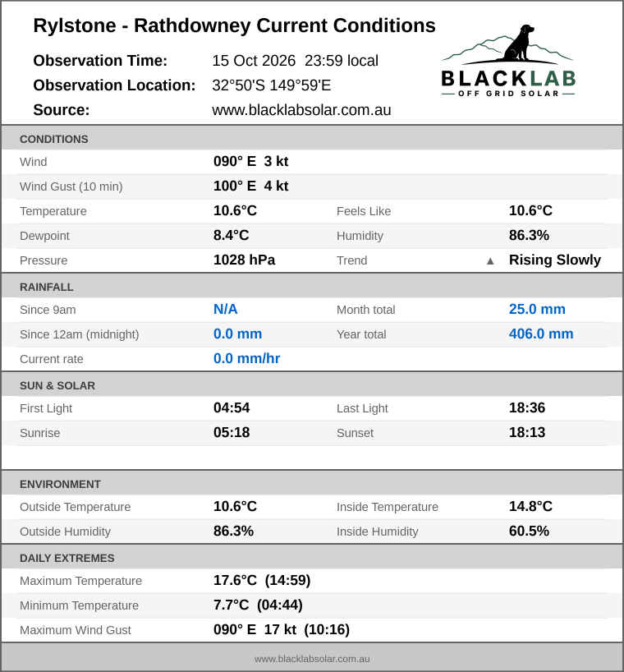Image resolution: width=624 pixels, height=672 pixels.
Task: Click the Observation Location label
Action: coord(114,85)
